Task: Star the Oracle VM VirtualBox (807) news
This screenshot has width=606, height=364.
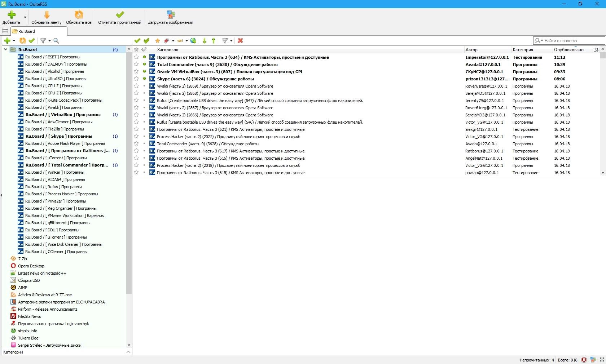Action: [136, 71]
